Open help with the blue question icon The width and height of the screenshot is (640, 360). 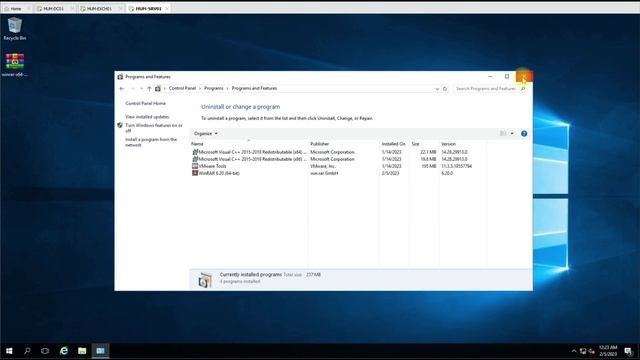pyautogui.click(x=524, y=133)
